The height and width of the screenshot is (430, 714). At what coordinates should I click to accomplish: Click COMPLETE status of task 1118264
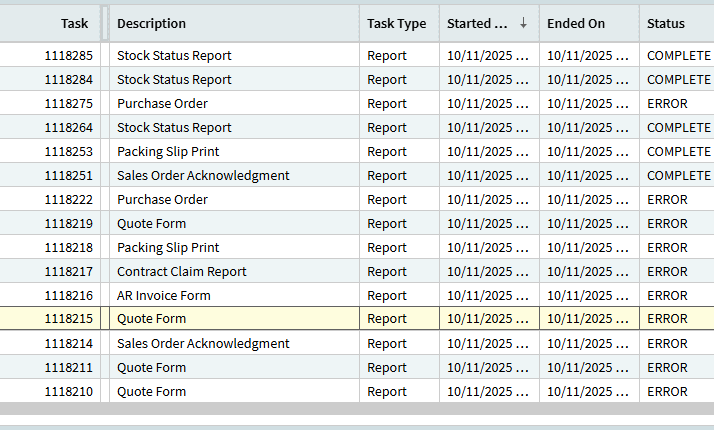pyautogui.click(x=678, y=127)
